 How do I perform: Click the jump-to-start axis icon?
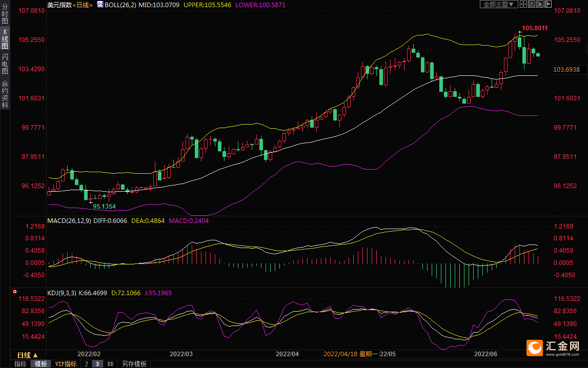532,4
